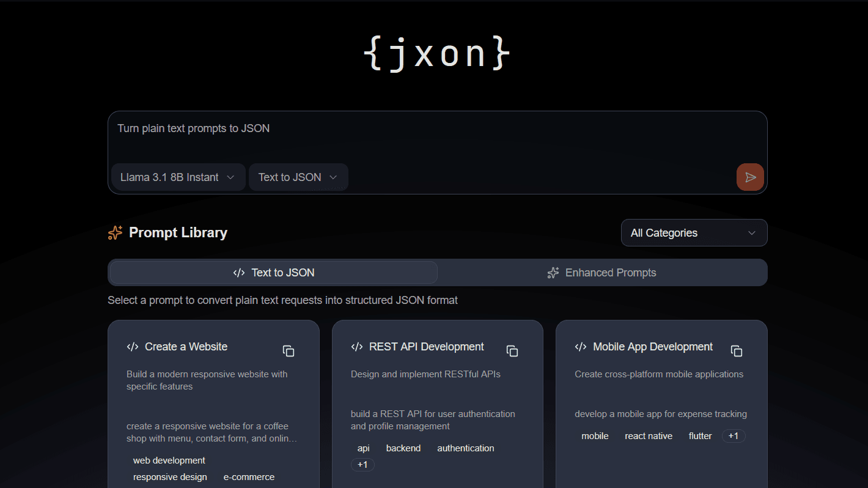
Task: Click the expense tracking app example text
Action: [661, 414]
